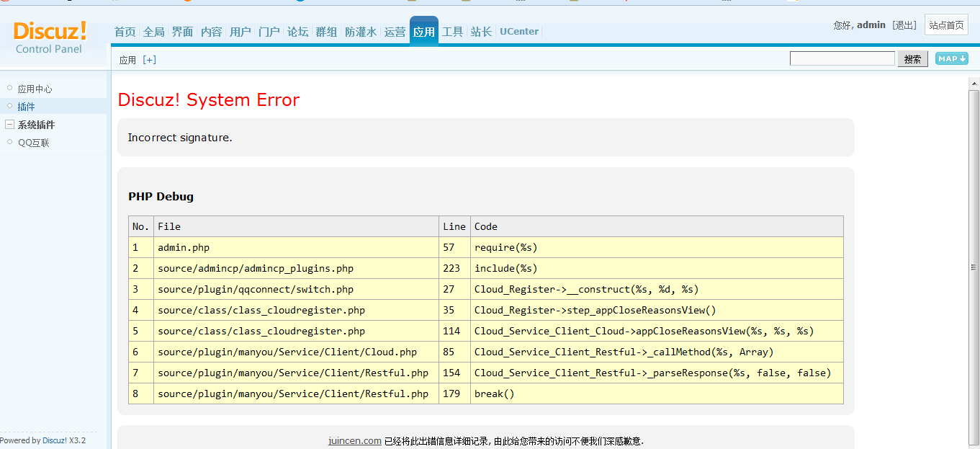Click the 退出 logout link
This screenshot has height=449, width=980.
pyautogui.click(x=904, y=25)
